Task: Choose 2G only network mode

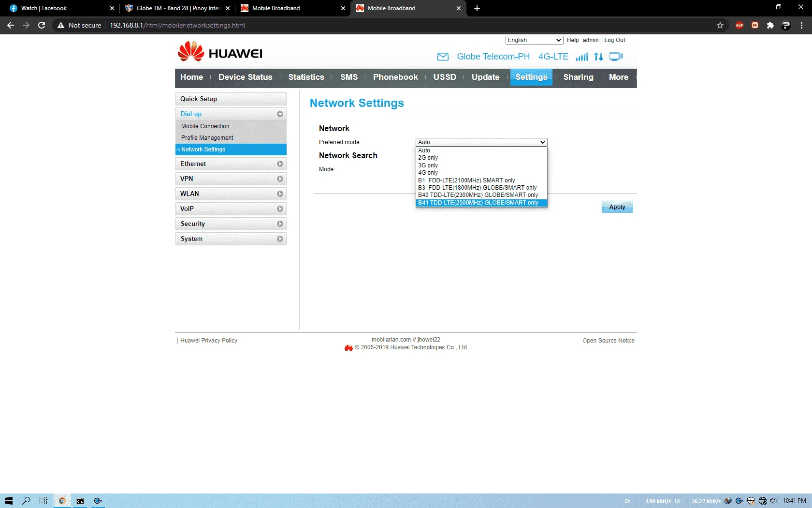Action: pos(481,158)
